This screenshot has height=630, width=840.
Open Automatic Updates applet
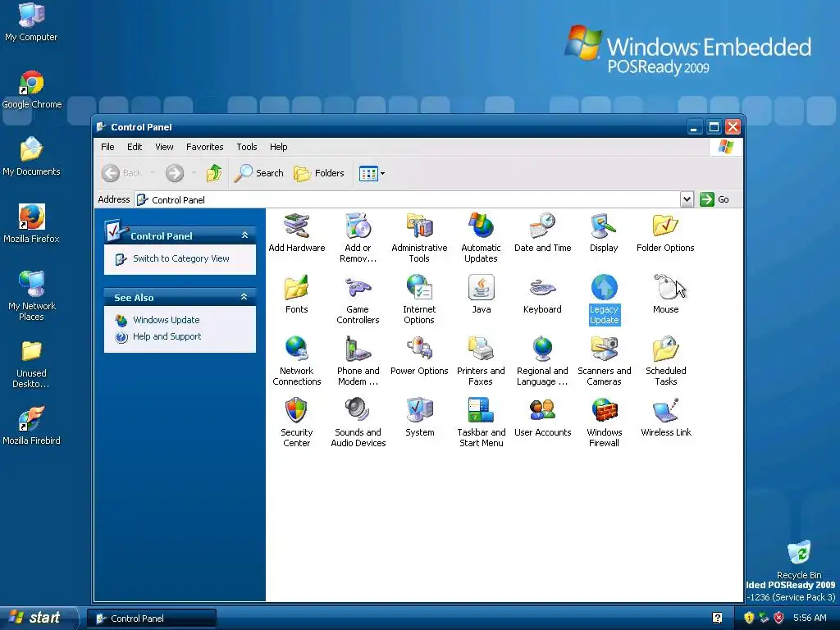click(x=481, y=238)
